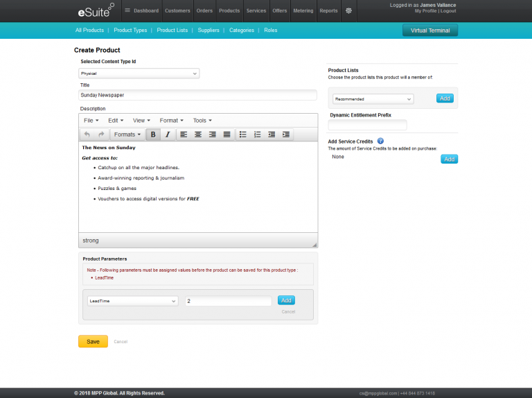Open the LeadTime parameter dropdown
This screenshot has width=532, height=398.
pos(132,301)
